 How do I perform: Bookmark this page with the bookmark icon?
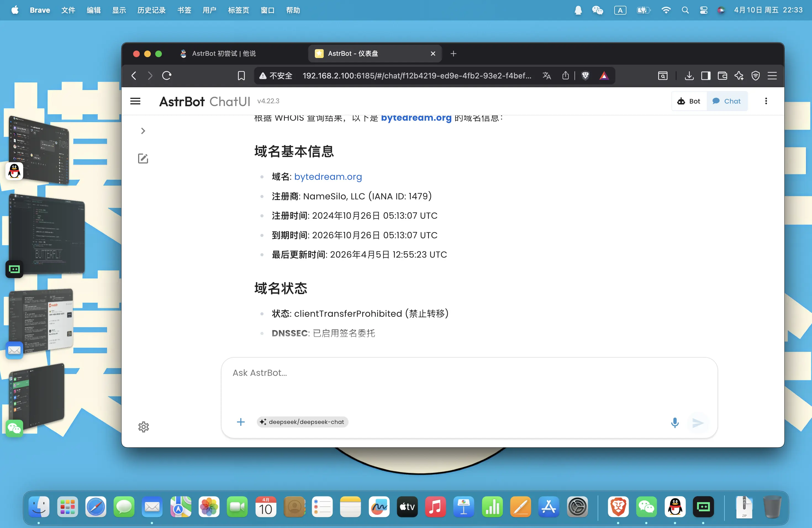click(x=241, y=76)
